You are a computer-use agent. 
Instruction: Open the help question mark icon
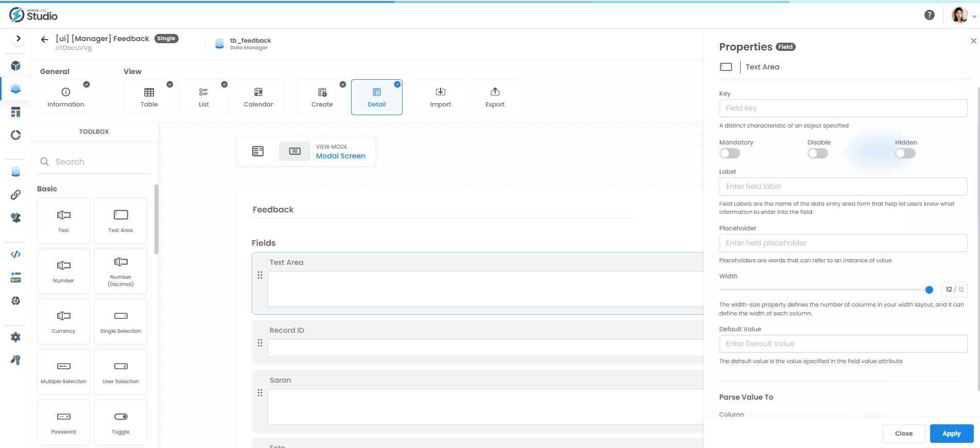click(930, 15)
